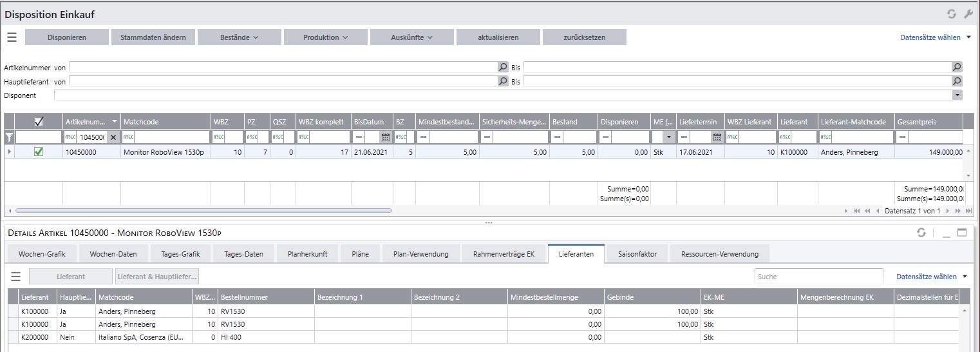980x352 pixels.
Task: Click the search magnifier for Artikelnummer von
Action: point(503,67)
